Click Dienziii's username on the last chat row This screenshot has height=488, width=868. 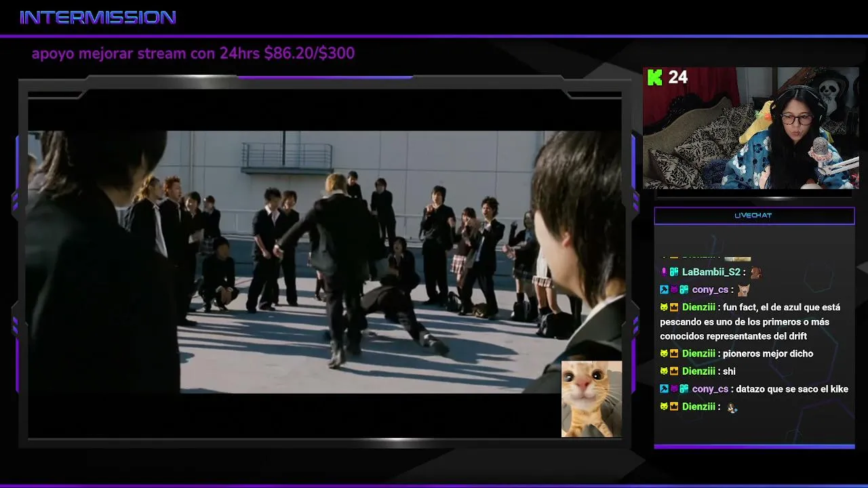point(698,407)
